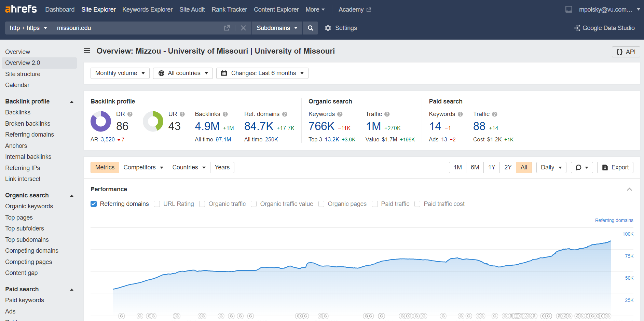Open missouri.edu in new tab icon

(227, 28)
